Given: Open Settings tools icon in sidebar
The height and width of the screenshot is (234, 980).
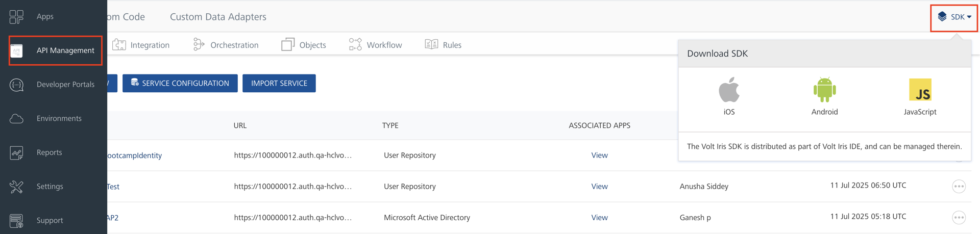Looking at the screenshot, I should tap(17, 187).
